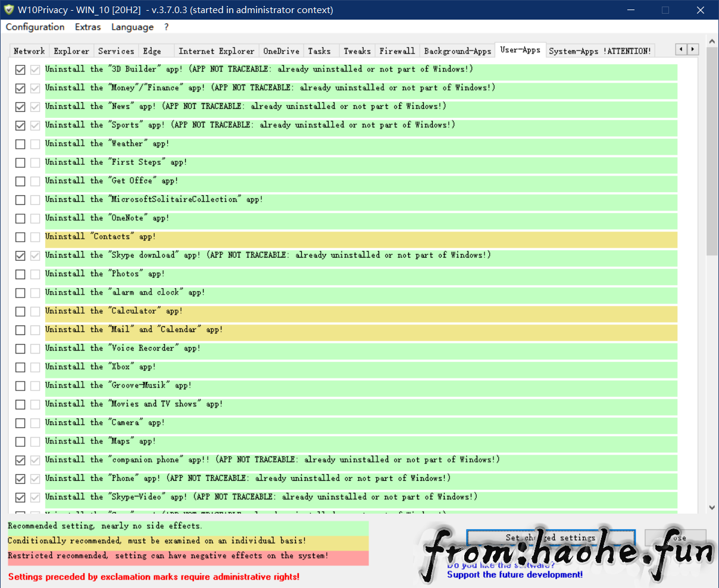Uncheck the 3D Builder uninstall checkbox

coord(20,70)
